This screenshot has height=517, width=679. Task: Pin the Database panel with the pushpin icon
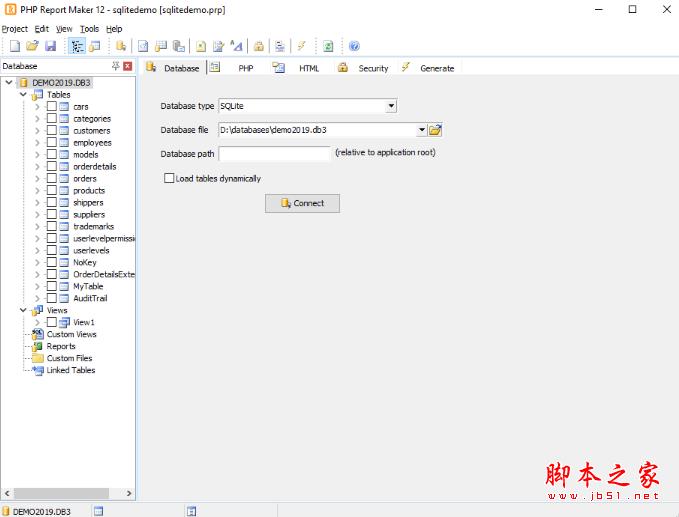point(116,66)
